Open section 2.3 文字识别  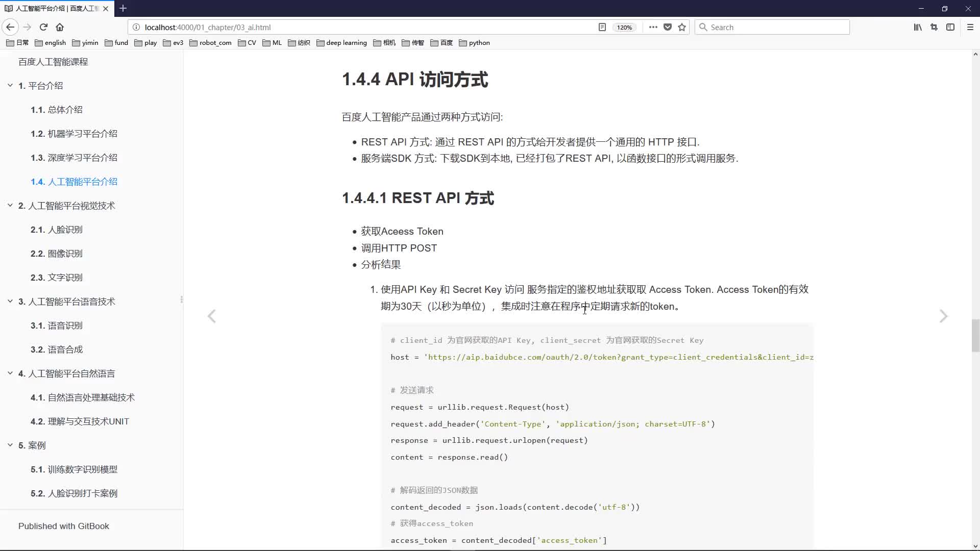coord(56,278)
